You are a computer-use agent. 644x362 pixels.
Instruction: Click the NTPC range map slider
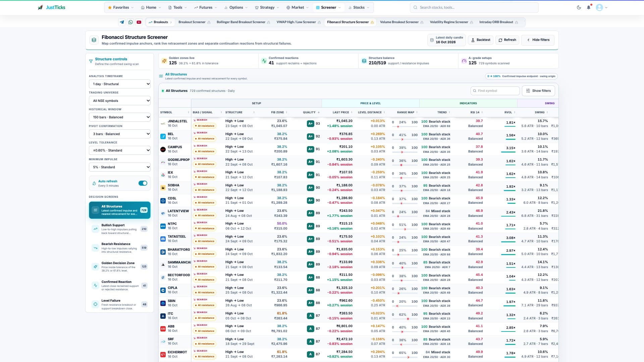[x=405, y=229]
